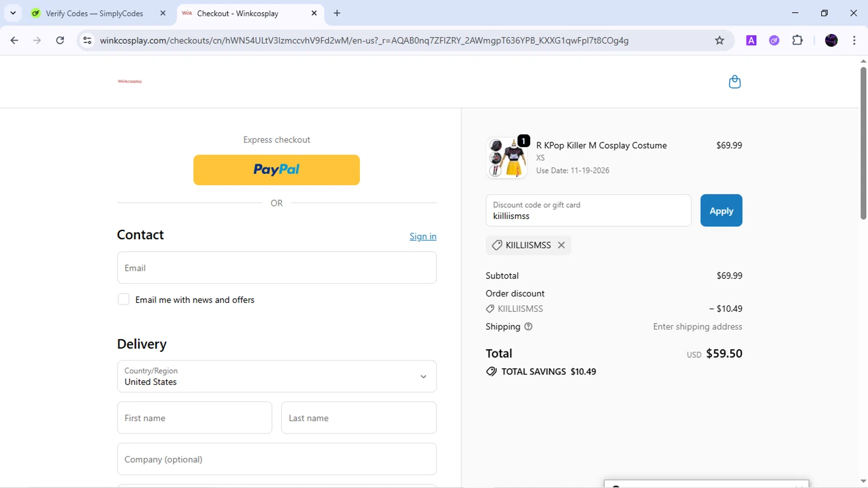
Task: Reload the checkout page
Action: pos(60,41)
